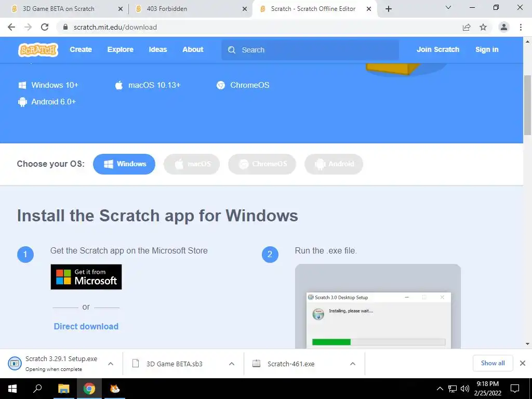Image resolution: width=532 pixels, height=399 pixels.
Task: Open the notification center icon
Action: 515,389
